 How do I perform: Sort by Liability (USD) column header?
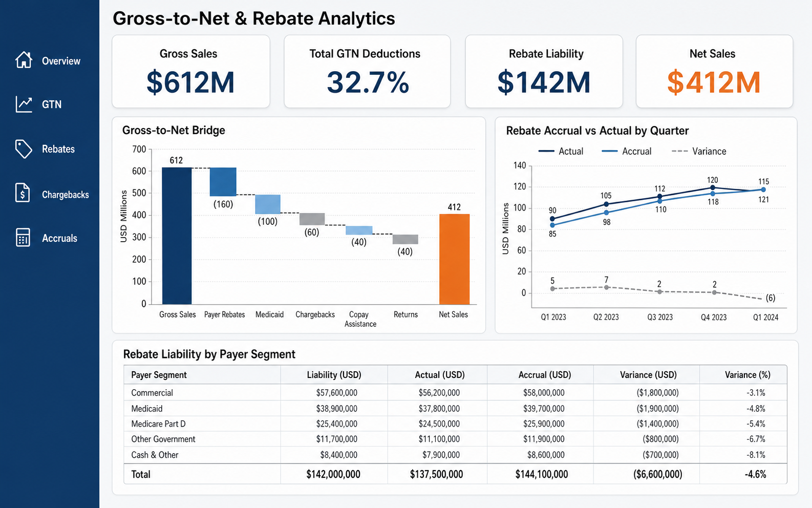pos(334,375)
